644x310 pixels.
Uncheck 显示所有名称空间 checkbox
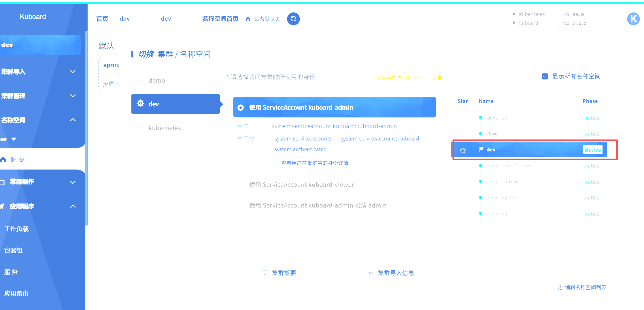pos(545,76)
